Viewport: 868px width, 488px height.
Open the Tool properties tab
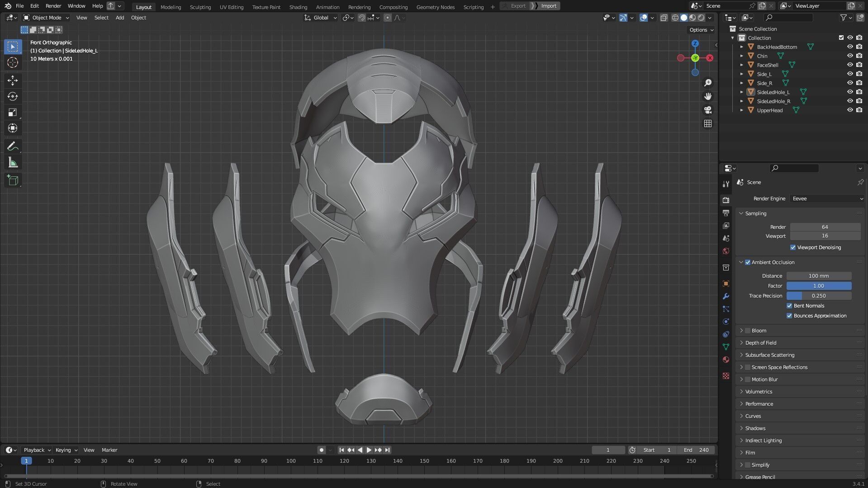[x=726, y=184]
